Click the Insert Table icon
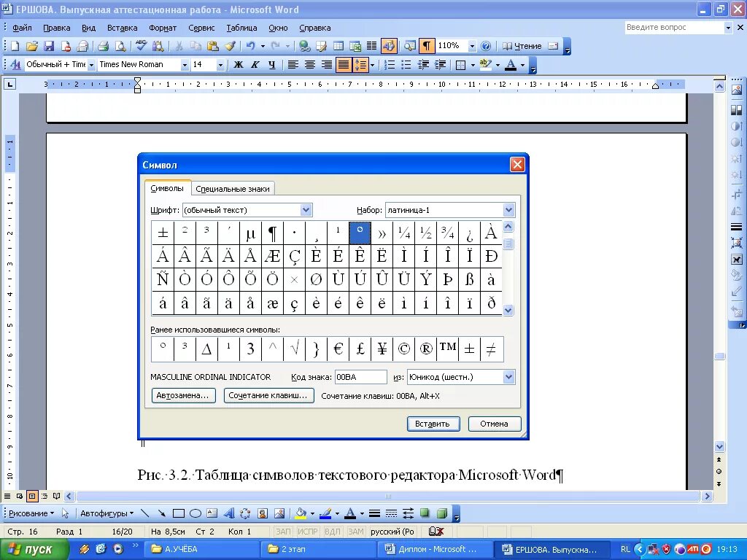The height and width of the screenshot is (560, 747). (x=338, y=46)
